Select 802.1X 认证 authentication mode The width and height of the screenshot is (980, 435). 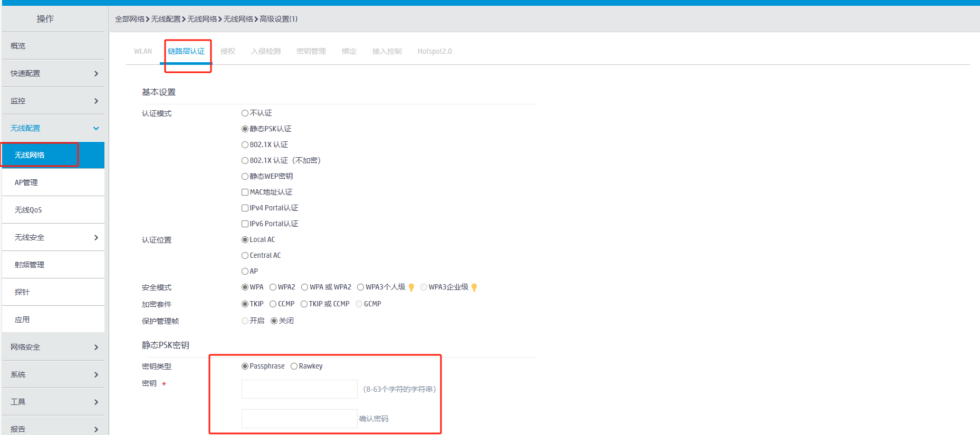[245, 145]
